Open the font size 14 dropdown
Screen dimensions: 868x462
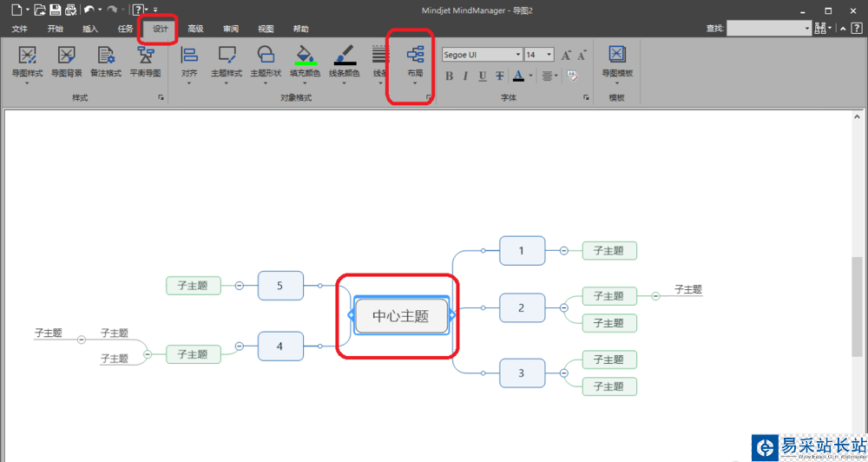pyautogui.click(x=549, y=55)
